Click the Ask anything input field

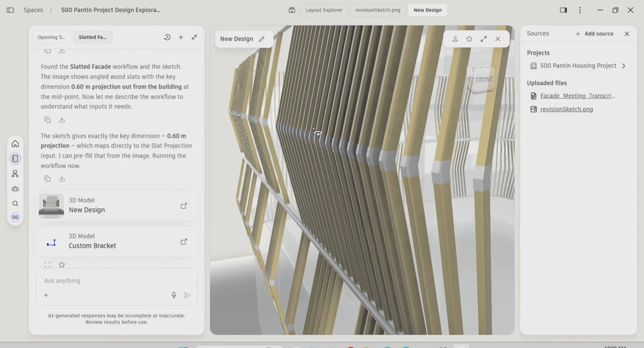[116, 280]
